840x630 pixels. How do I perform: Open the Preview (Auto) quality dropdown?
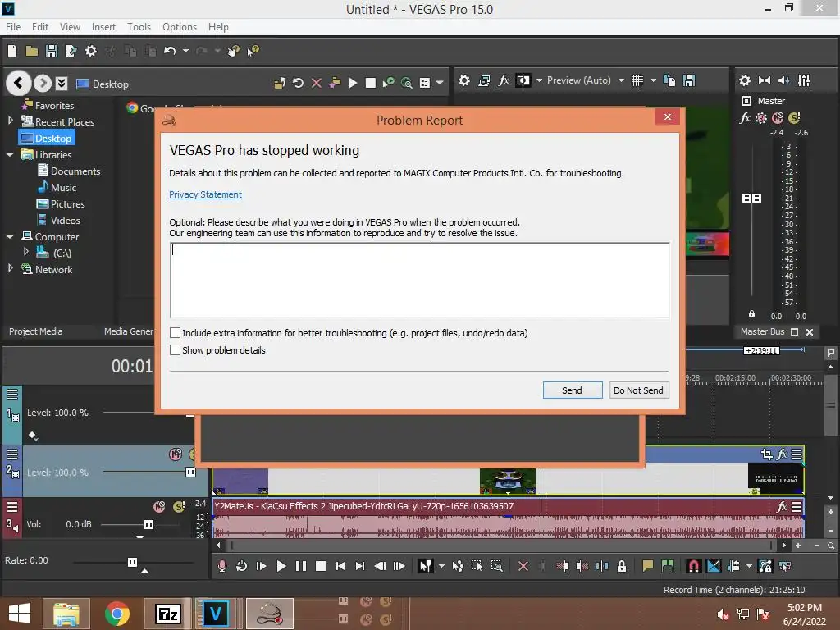[621, 80]
